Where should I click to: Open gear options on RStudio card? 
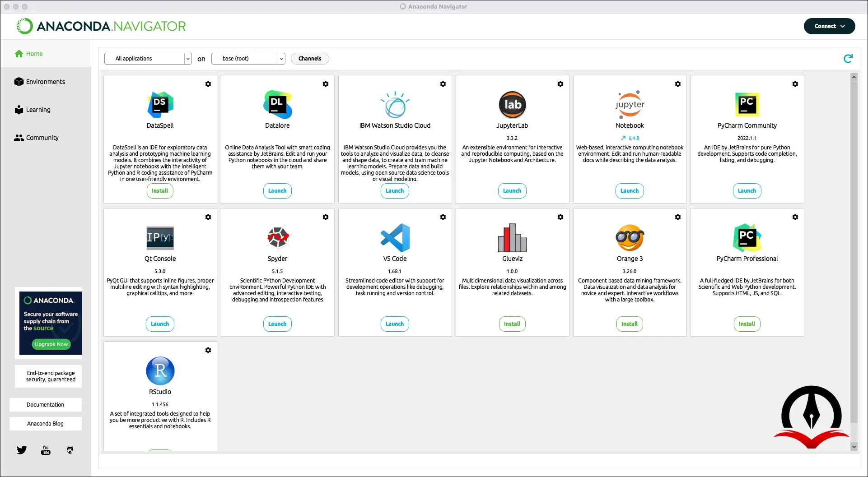[208, 350]
